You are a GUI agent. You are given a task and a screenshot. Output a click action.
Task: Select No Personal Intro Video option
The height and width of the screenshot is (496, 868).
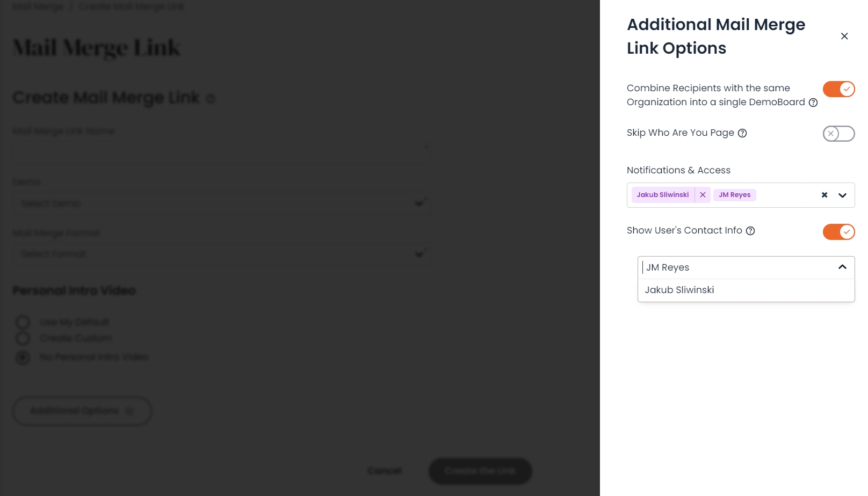pyautogui.click(x=23, y=357)
